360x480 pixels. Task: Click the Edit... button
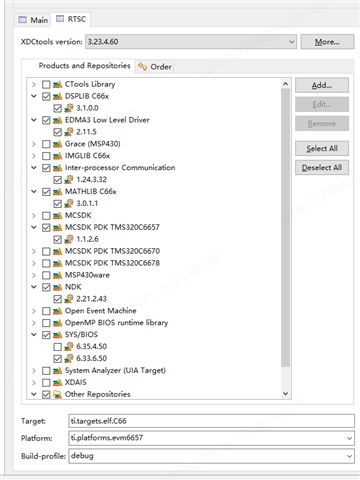pyautogui.click(x=322, y=104)
